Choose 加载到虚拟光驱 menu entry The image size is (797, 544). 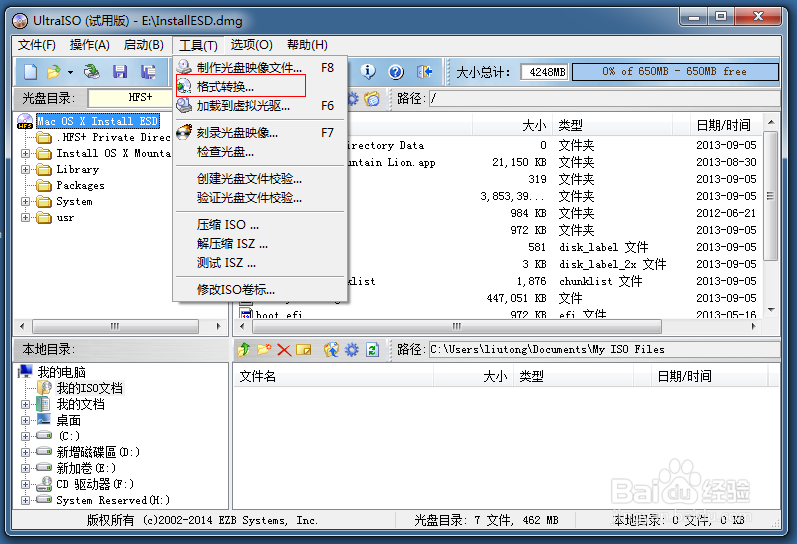click(x=260, y=106)
